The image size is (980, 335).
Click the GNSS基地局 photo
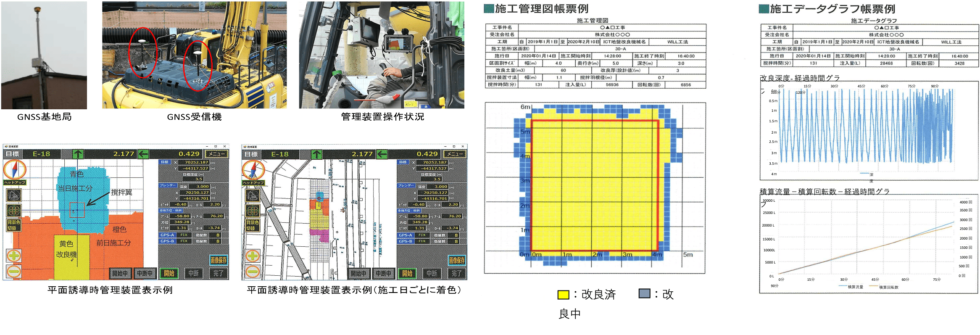pos(44,55)
